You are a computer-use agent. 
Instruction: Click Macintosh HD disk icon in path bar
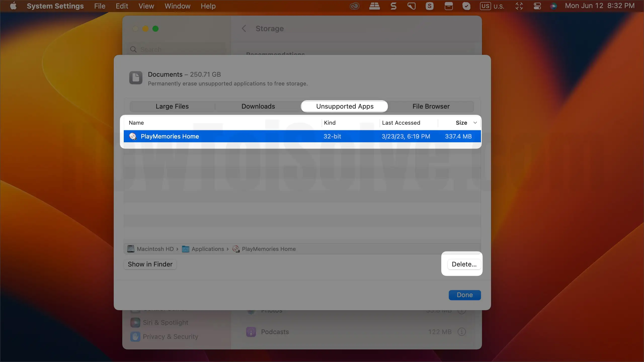click(x=131, y=249)
